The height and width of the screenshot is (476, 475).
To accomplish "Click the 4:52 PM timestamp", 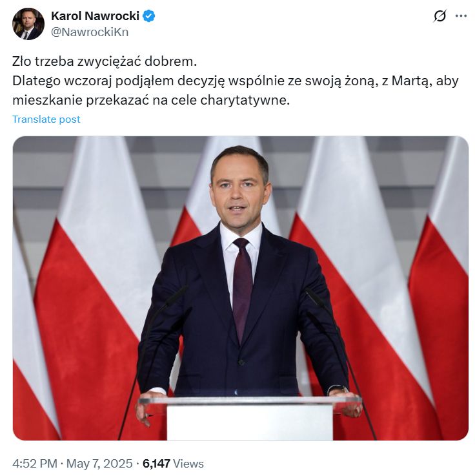I will [x=35, y=464].
